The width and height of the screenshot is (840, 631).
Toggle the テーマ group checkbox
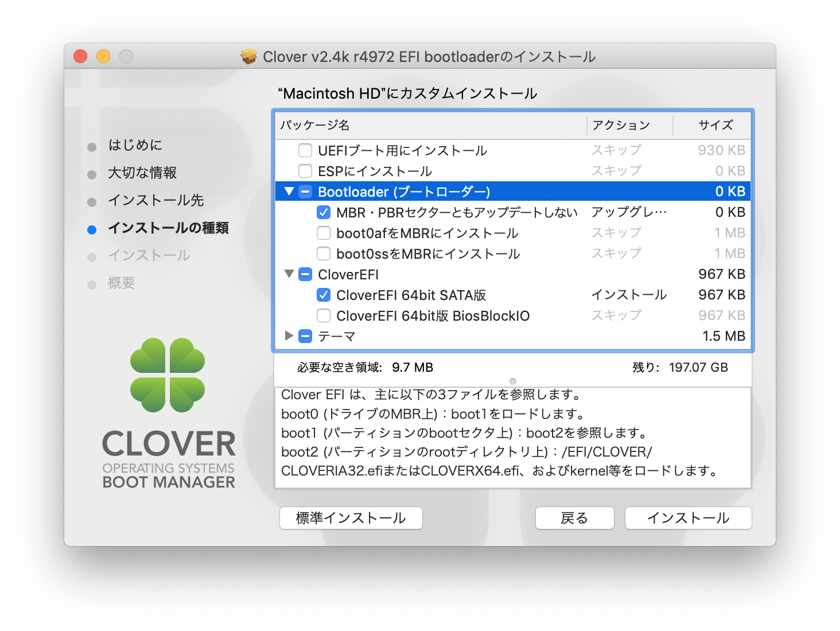[305, 337]
